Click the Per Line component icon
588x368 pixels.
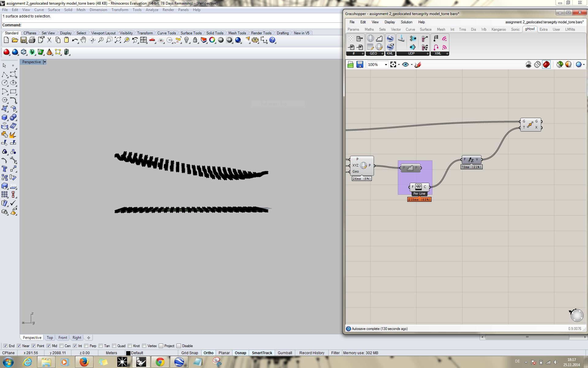(419, 187)
